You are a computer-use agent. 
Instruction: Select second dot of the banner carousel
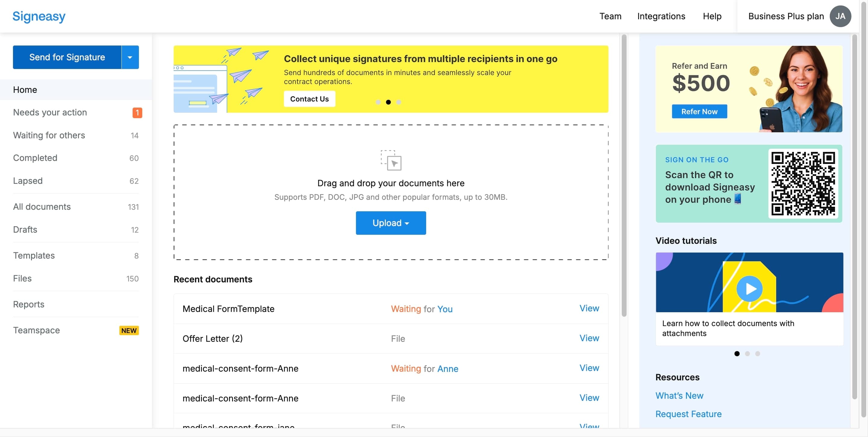pyautogui.click(x=388, y=102)
